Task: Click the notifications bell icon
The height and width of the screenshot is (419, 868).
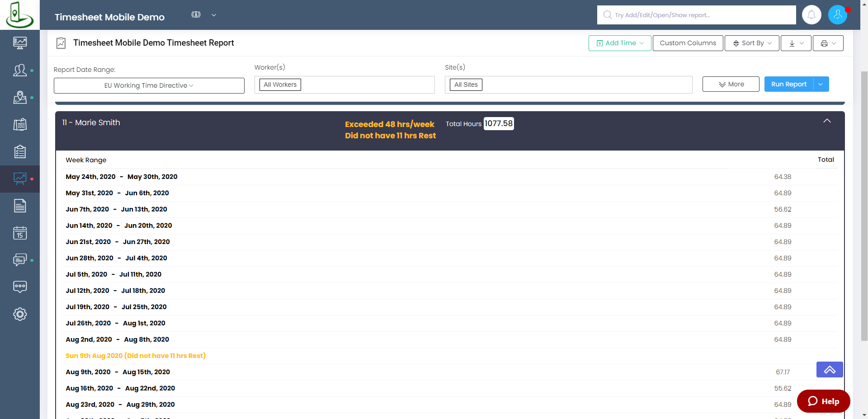Action: pos(811,15)
